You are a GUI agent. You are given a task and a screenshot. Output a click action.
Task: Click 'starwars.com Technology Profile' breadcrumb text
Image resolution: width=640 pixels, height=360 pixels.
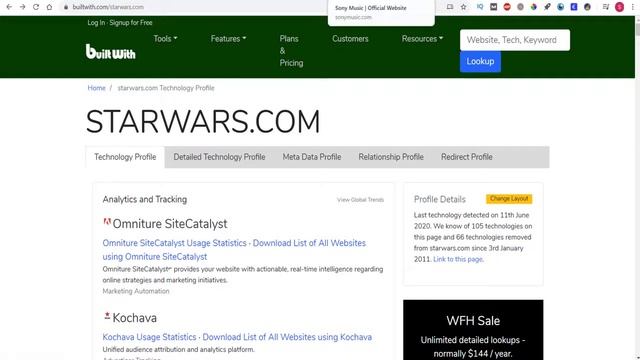click(166, 88)
